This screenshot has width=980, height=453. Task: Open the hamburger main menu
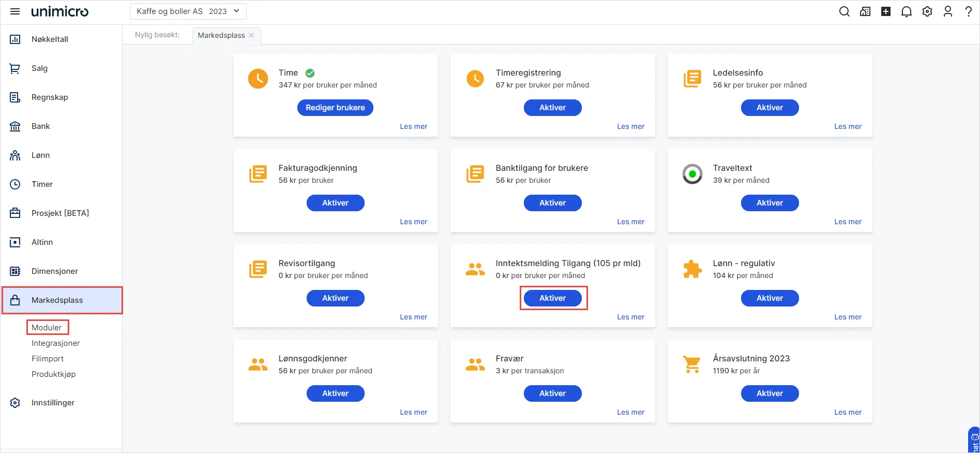[15, 11]
